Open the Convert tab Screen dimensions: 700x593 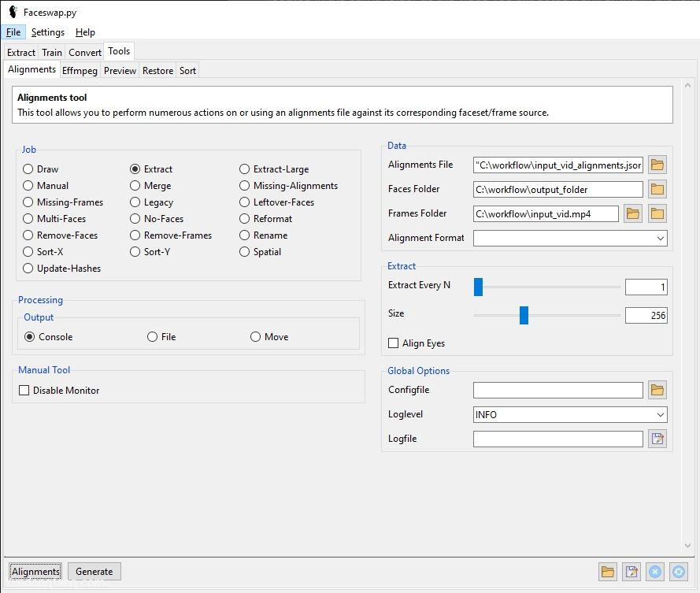click(85, 52)
